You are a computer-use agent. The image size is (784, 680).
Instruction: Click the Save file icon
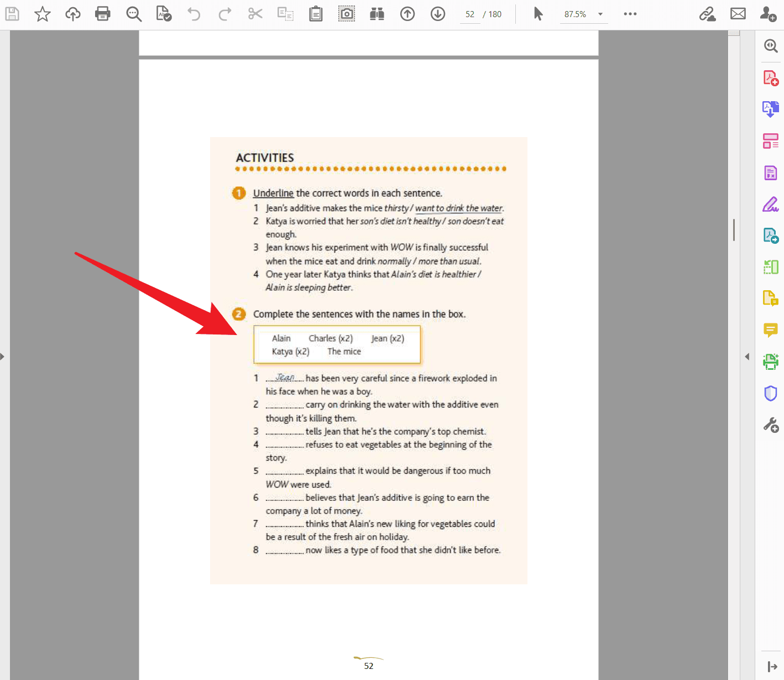click(12, 14)
